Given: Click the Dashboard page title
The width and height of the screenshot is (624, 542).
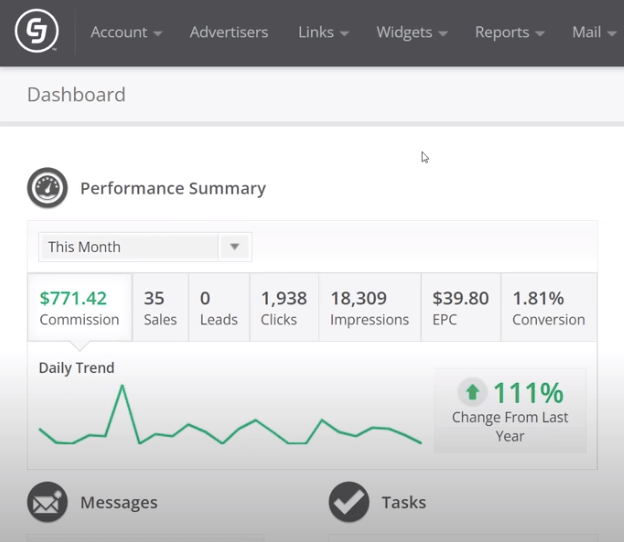Looking at the screenshot, I should pos(76,95).
